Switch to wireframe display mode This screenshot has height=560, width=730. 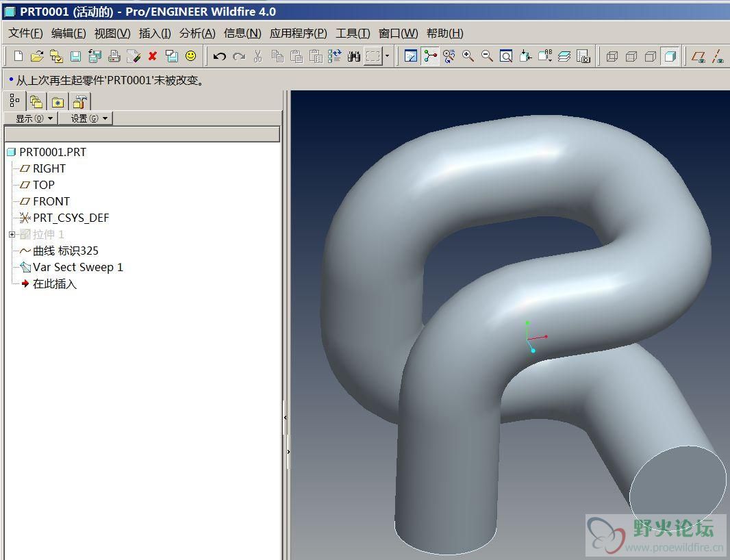[612, 56]
